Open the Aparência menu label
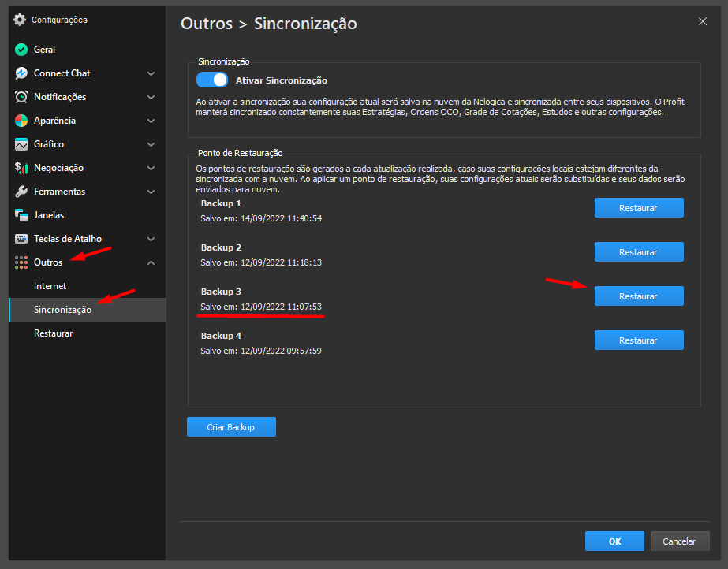Image resolution: width=728 pixels, height=569 pixels. click(54, 121)
